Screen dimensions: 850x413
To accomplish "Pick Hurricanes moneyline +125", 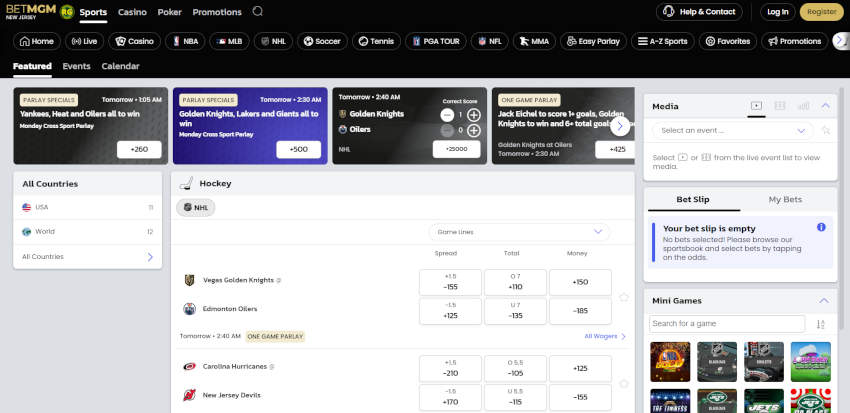I will point(580,369).
